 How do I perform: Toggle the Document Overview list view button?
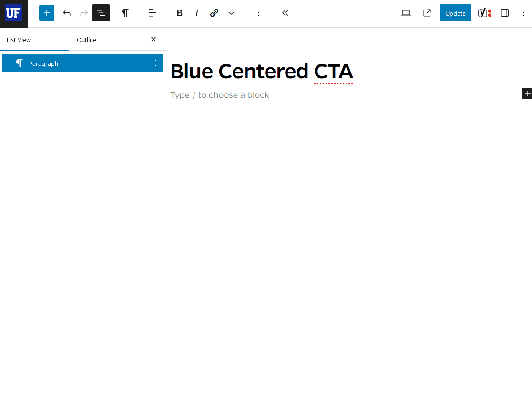tap(101, 13)
